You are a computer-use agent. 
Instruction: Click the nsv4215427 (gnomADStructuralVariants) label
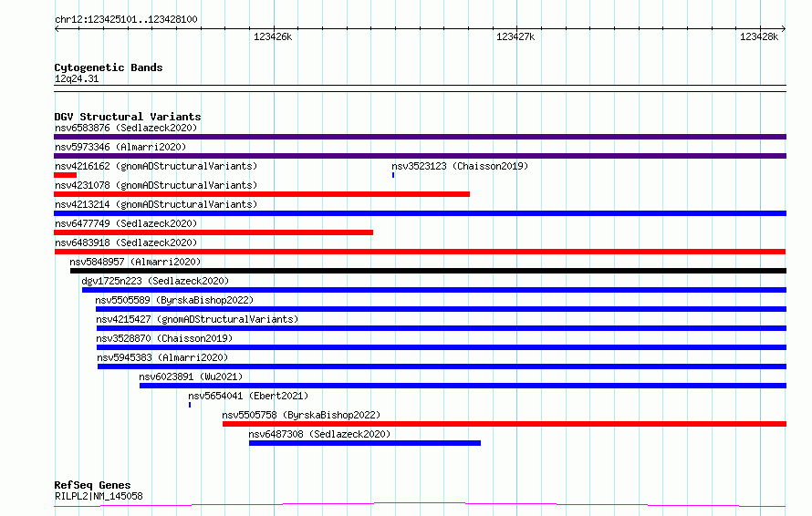click(x=197, y=319)
